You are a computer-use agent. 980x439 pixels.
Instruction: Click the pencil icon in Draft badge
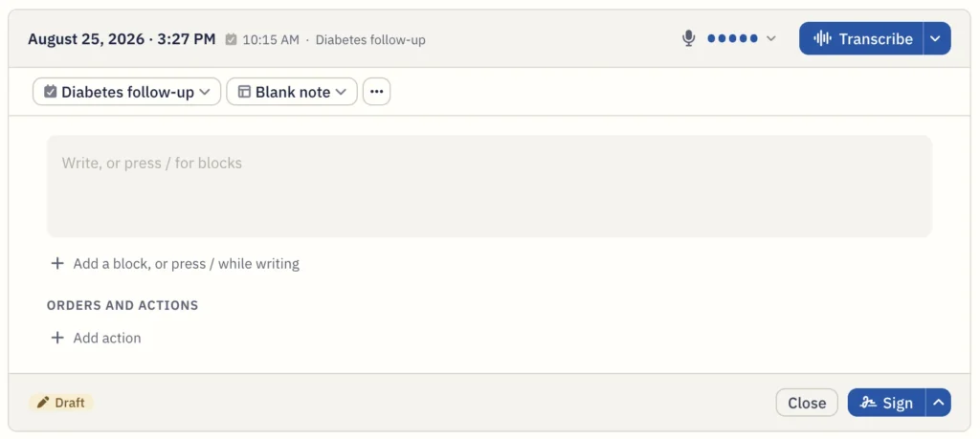pyautogui.click(x=42, y=403)
